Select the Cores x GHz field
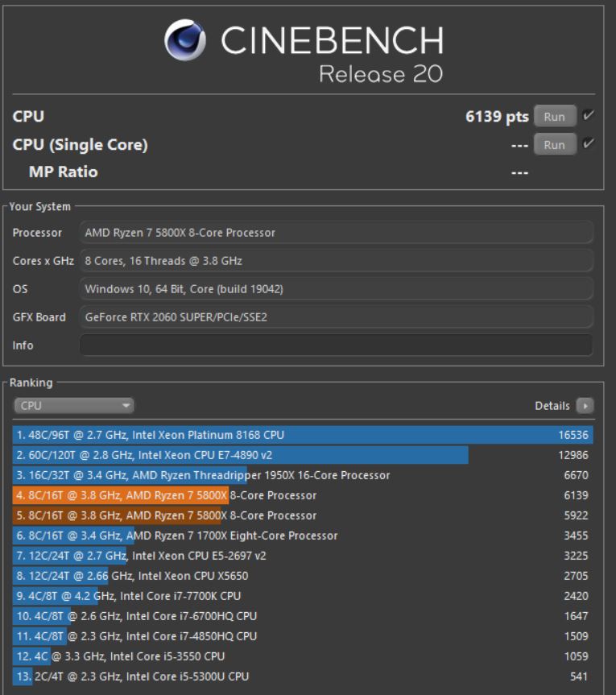Screen dimensions: 616x695 click(336, 261)
